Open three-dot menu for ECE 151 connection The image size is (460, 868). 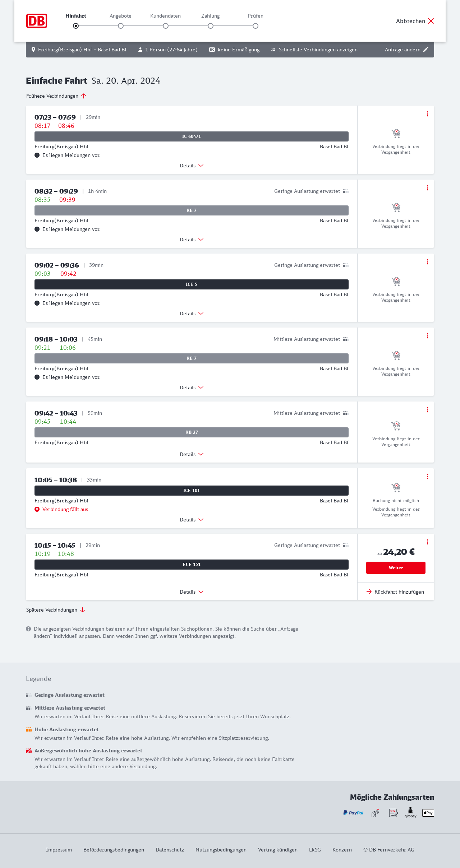(427, 542)
